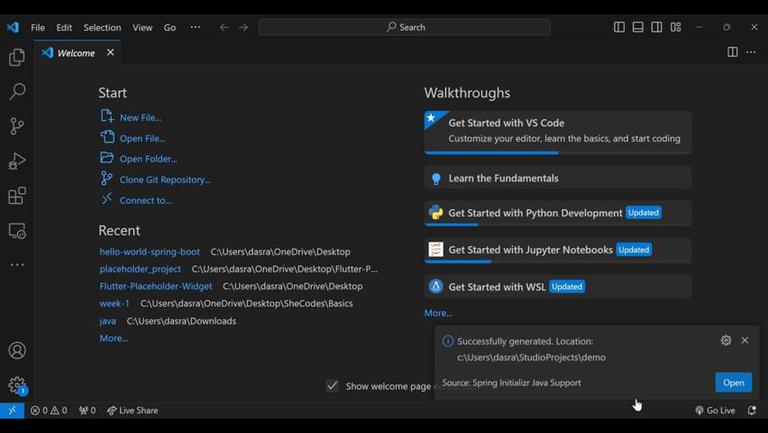Toggle the primary side bar layout button

pos(619,27)
